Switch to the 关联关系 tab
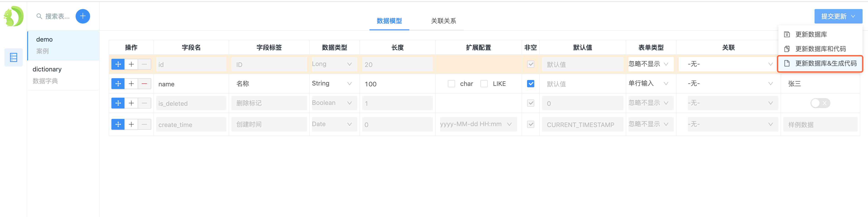 coord(444,21)
